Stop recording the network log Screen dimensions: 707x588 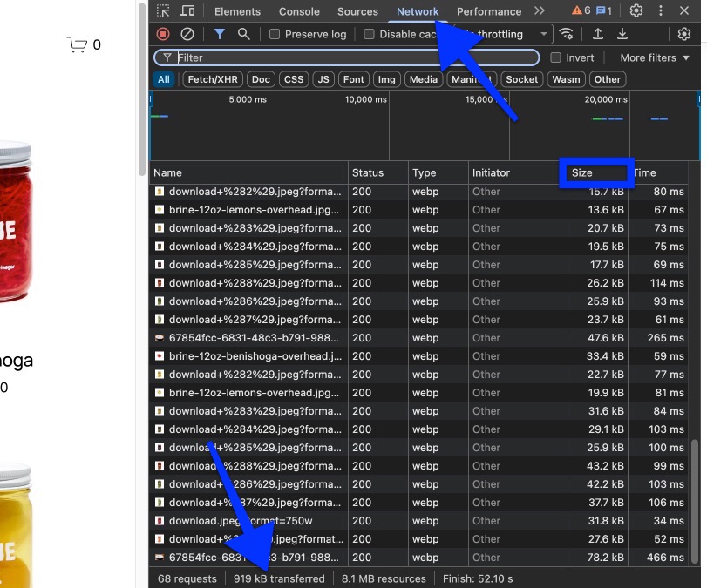tap(163, 34)
